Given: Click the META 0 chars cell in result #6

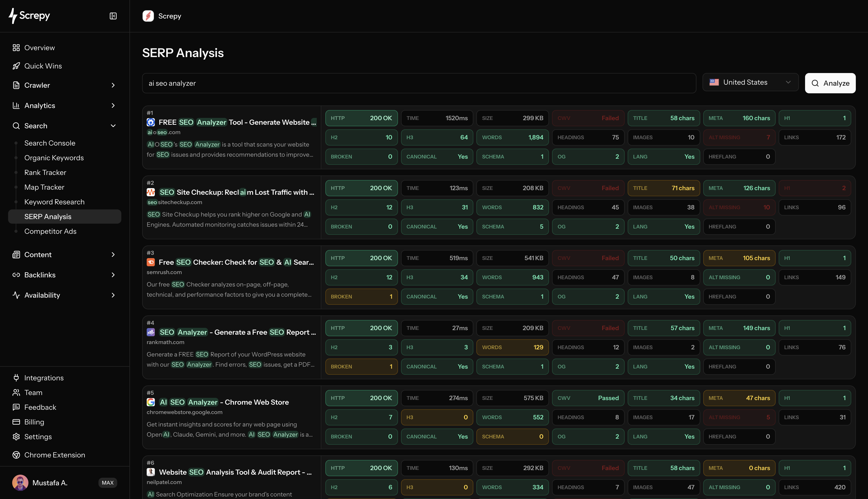Looking at the screenshot, I should click(x=739, y=468).
